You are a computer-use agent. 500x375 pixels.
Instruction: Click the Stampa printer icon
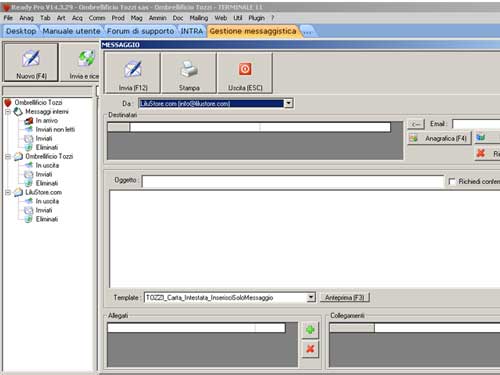coord(189,69)
